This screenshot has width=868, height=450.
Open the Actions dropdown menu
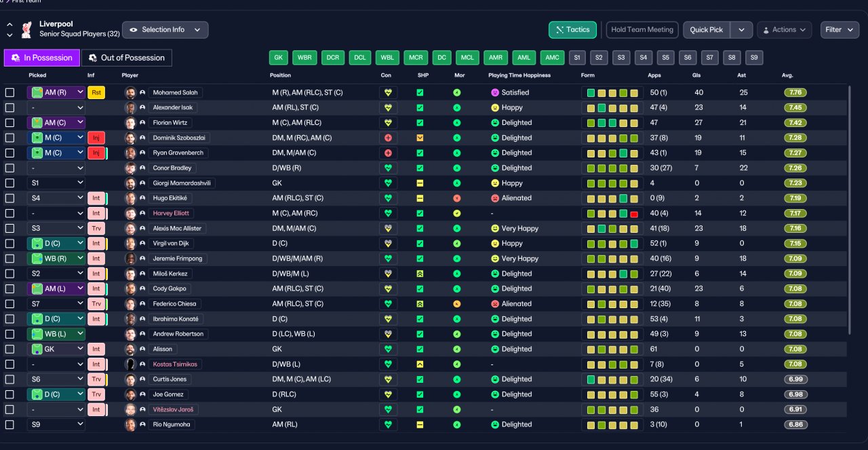pyautogui.click(x=784, y=30)
